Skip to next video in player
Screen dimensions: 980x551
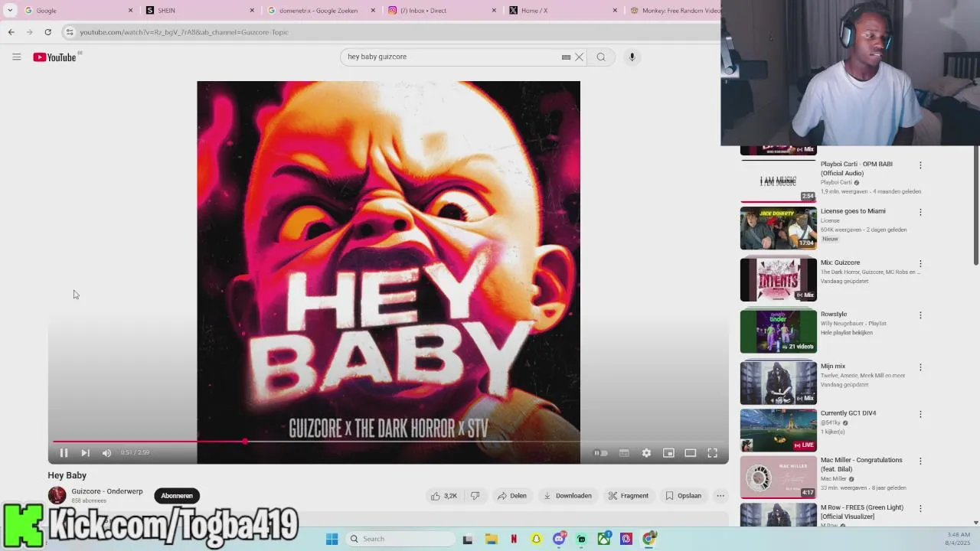[85, 453]
